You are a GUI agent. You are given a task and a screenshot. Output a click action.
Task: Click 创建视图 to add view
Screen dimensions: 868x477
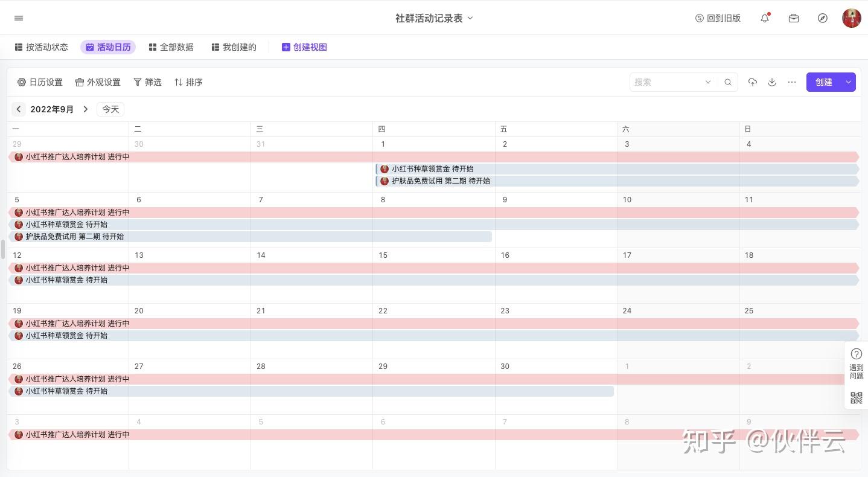[x=304, y=47]
